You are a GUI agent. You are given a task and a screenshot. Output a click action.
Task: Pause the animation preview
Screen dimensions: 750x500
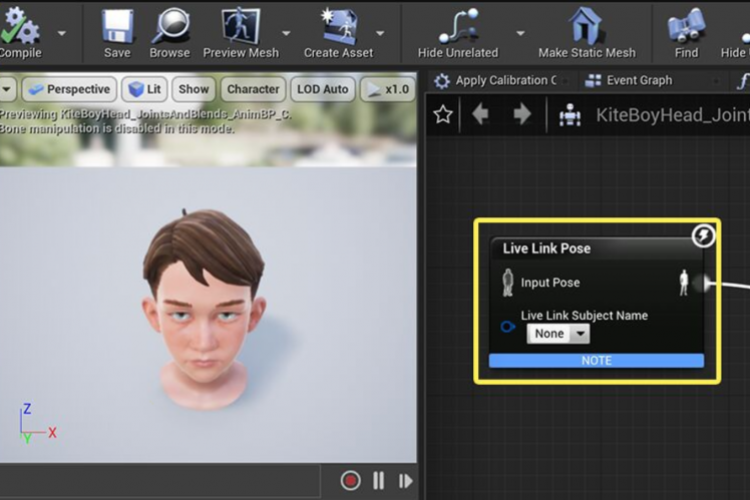(x=378, y=481)
